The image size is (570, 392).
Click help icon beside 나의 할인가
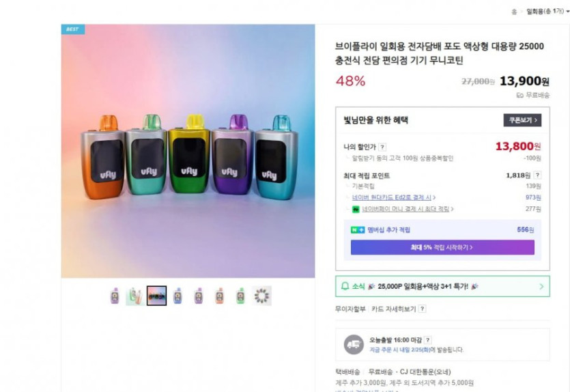pyautogui.click(x=382, y=147)
